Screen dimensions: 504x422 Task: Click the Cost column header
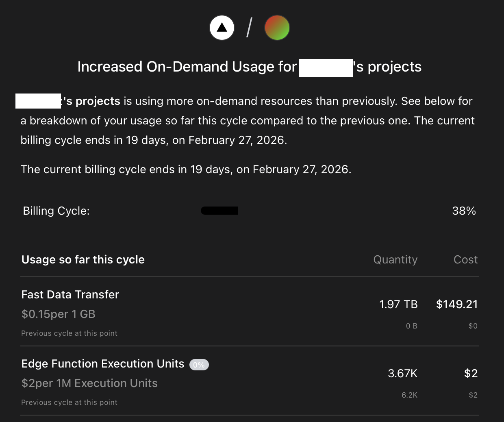[x=465, y=259]
